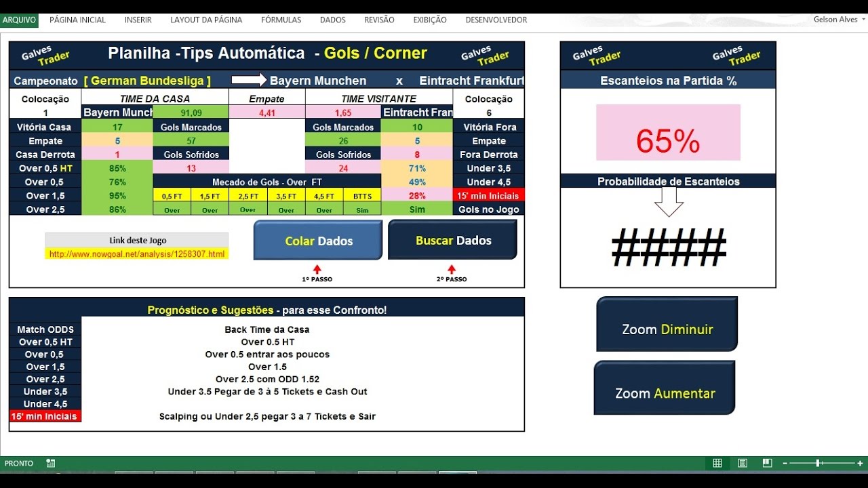Open Gelson Alves account menu
The image size is (868, 488).
(x=839, y=20)
